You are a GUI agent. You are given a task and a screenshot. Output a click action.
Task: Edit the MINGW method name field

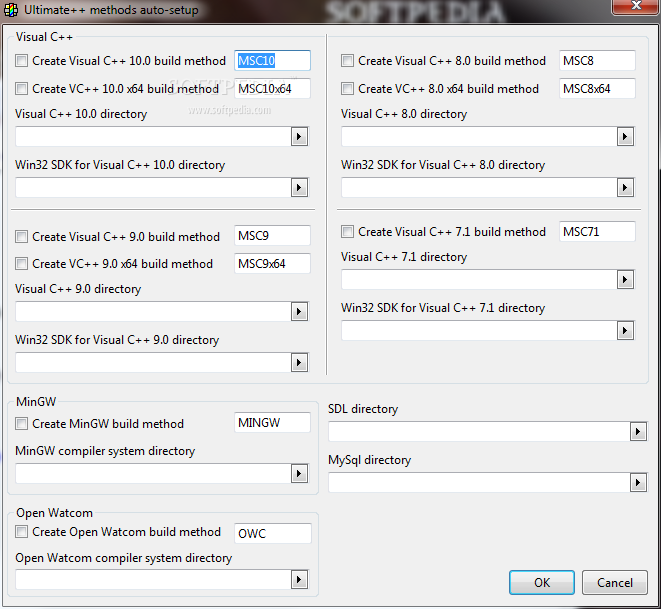click(272, 422)
